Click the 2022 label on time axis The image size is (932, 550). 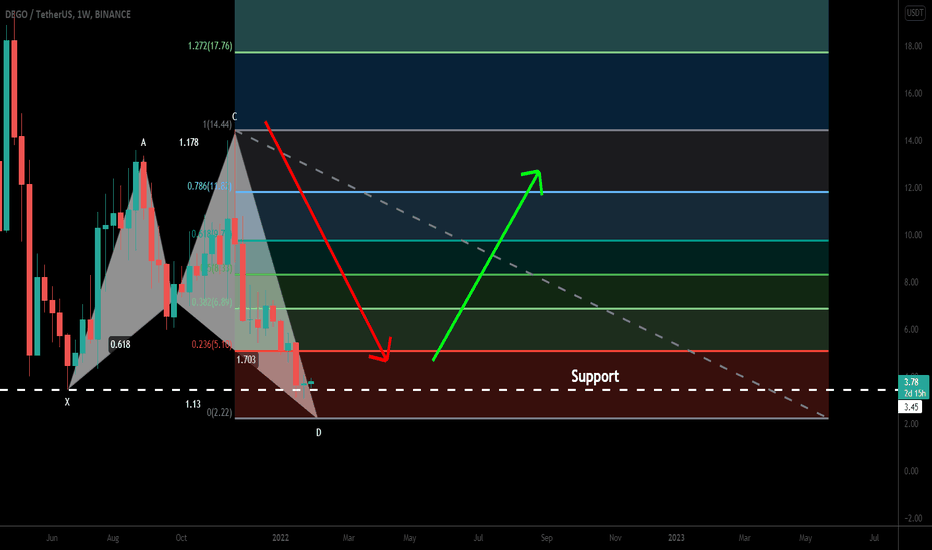pyautogui.click(x=281, y=538)
